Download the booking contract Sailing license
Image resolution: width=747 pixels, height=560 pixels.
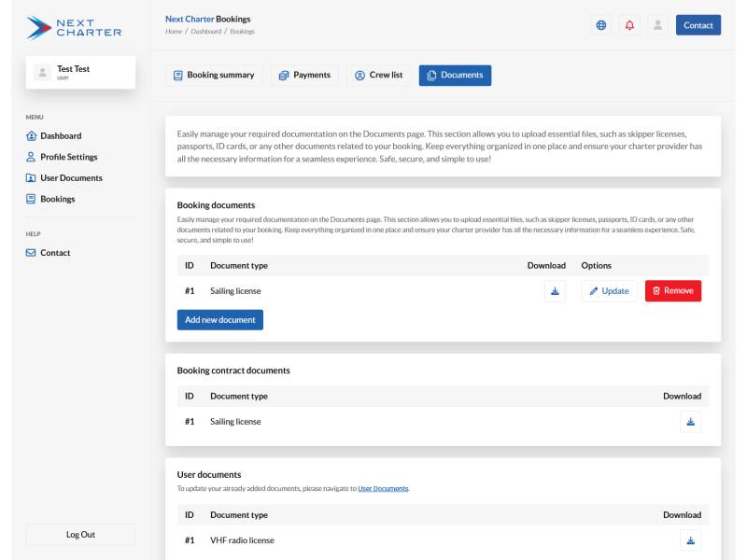point(690,422)
